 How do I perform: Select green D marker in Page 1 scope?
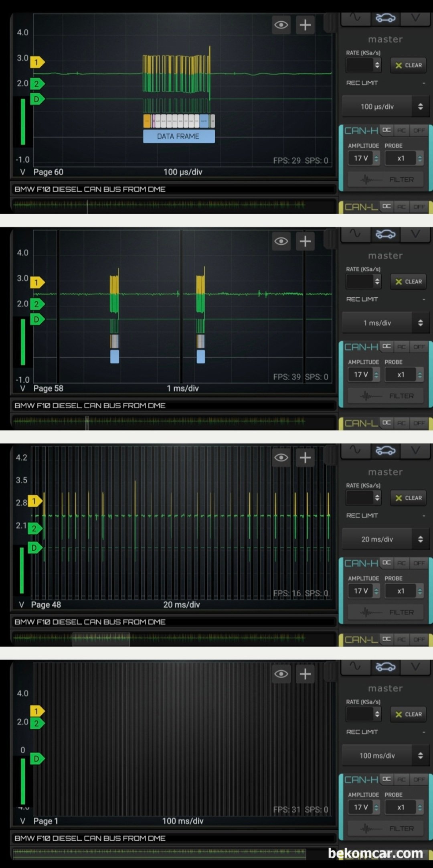(37, 759)
